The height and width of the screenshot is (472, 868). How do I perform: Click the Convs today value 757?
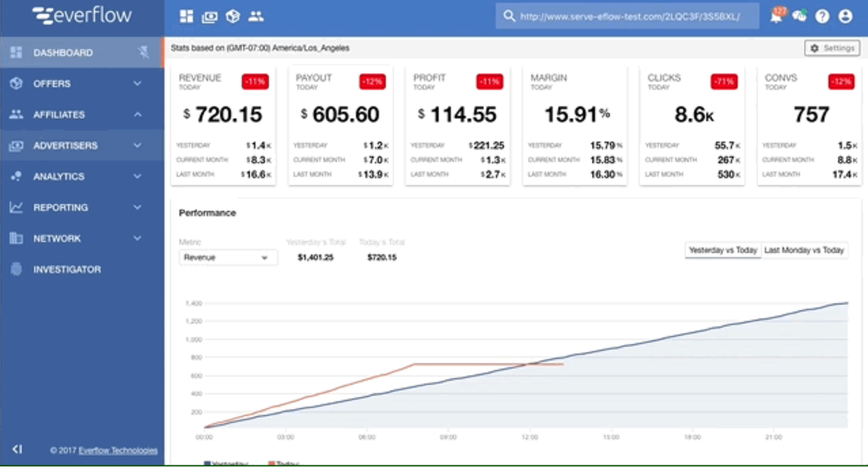pos(811,114)
